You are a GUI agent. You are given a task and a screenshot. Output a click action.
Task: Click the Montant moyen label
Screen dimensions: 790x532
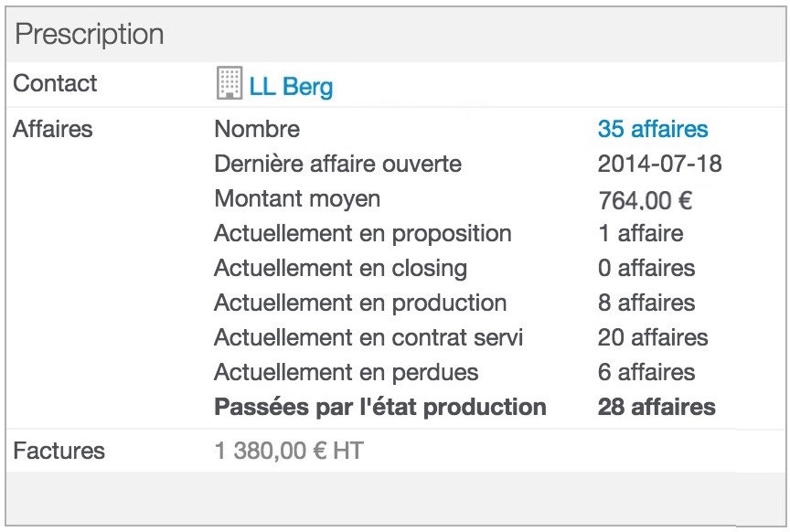point(297,198)
